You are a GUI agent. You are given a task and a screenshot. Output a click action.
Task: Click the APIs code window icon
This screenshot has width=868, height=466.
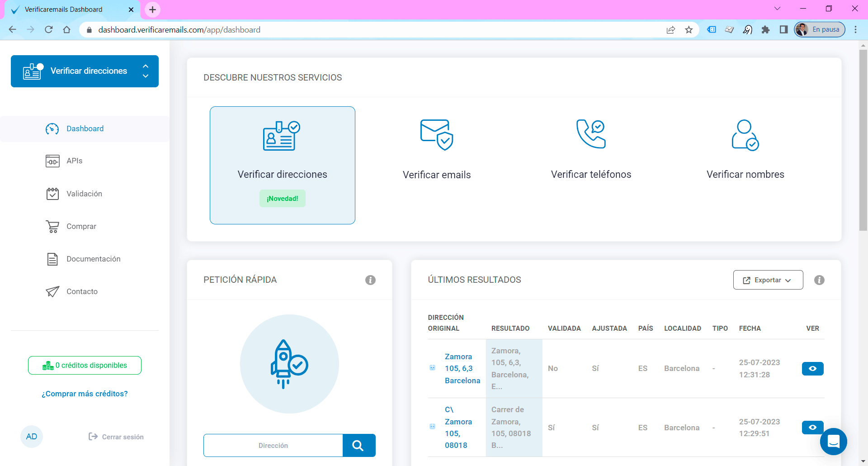tap(52, 161)
